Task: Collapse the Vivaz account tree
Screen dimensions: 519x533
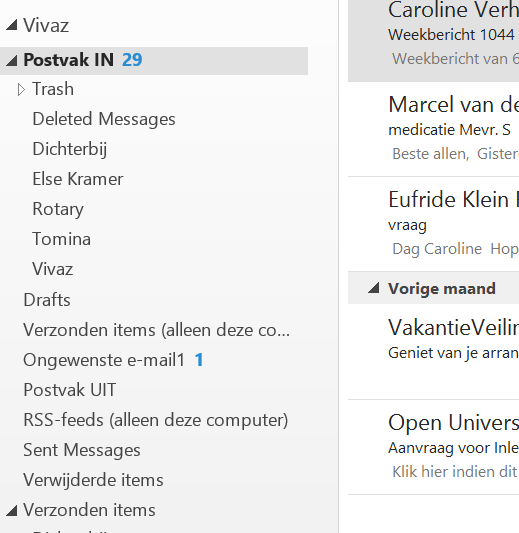Action: (12, 25)
